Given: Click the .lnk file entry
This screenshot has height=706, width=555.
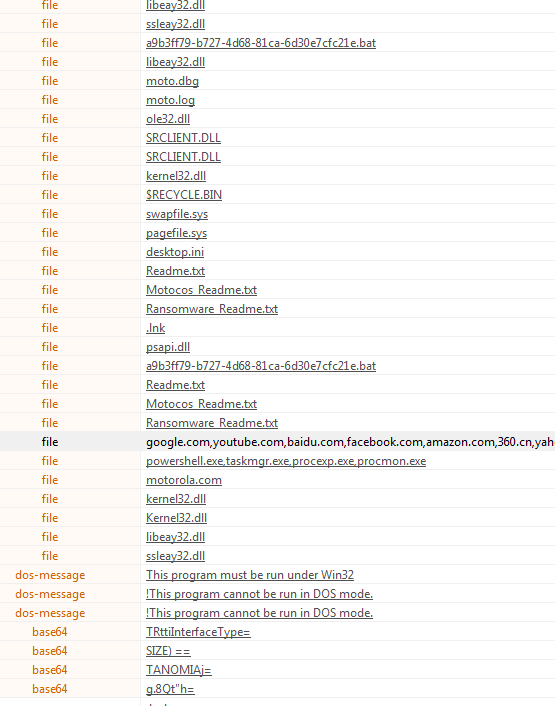Looking at the screenshot, I should point(156,328).
